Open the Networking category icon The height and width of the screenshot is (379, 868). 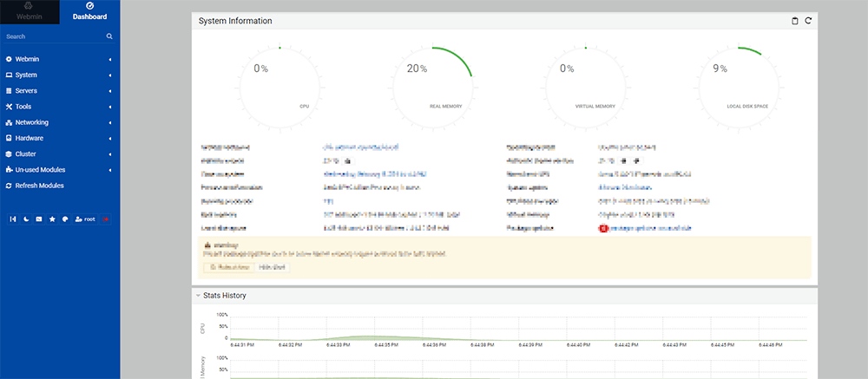pyautogui.click(x=9, y=122)
